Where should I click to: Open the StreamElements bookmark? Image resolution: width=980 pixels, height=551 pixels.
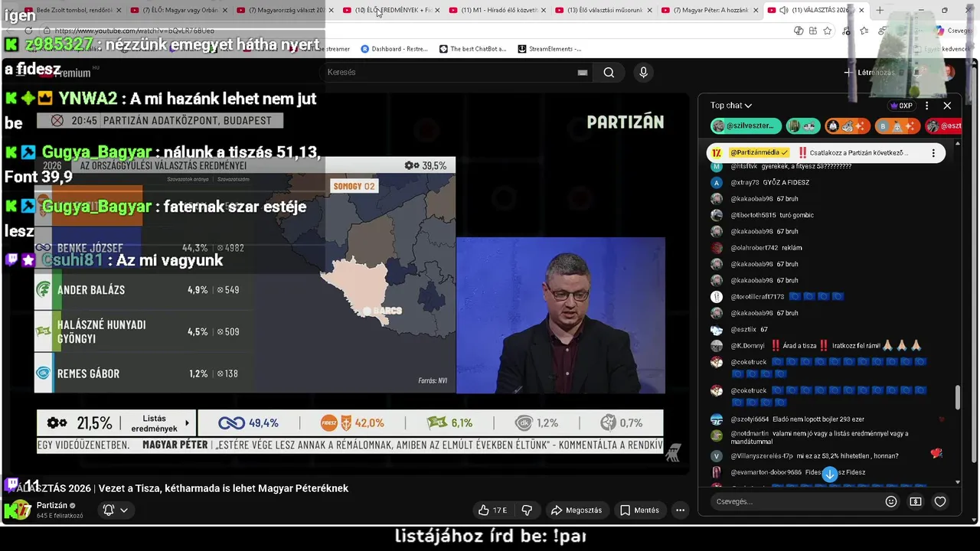pos(549,49)
